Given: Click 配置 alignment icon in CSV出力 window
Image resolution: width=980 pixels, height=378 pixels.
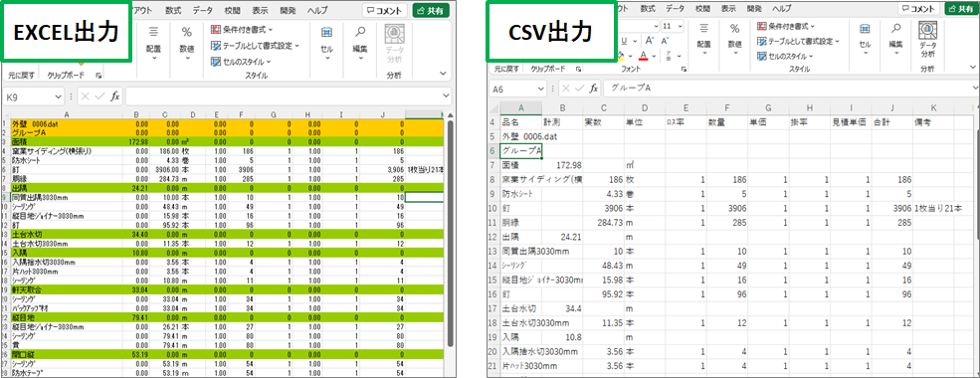Looking at the screenshot, I should pos(703,29).
